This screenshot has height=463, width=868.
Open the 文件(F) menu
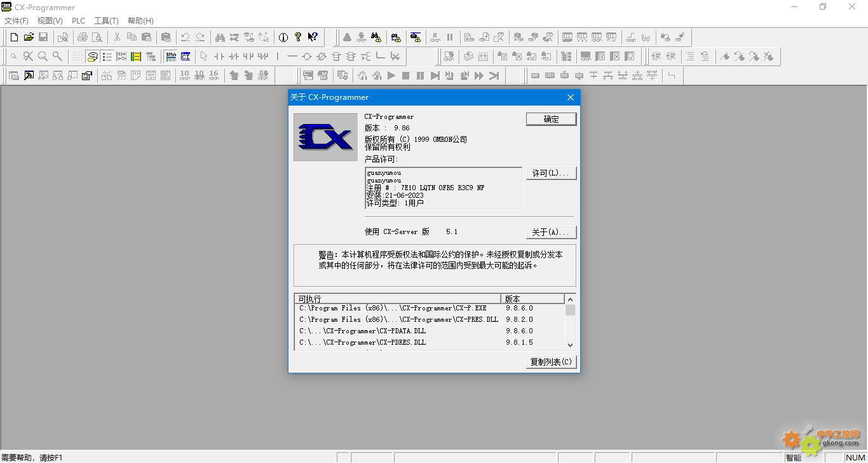(17, 21)
